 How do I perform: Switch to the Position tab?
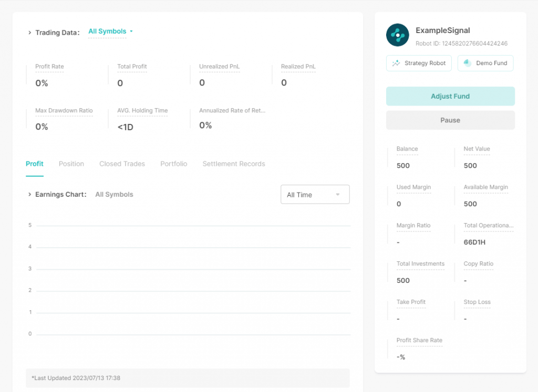pyautogui.click(x=71, y=164)
